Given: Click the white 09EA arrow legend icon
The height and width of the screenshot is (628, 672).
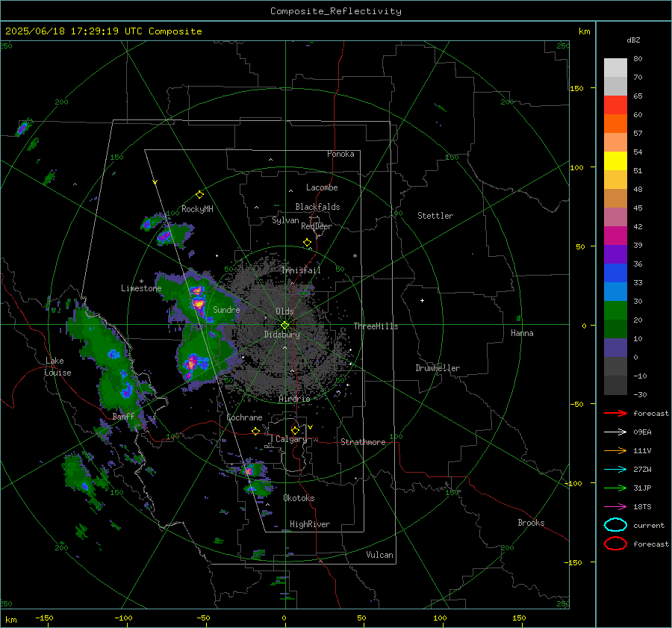Looking at the screenshot, I should point(615,432).
